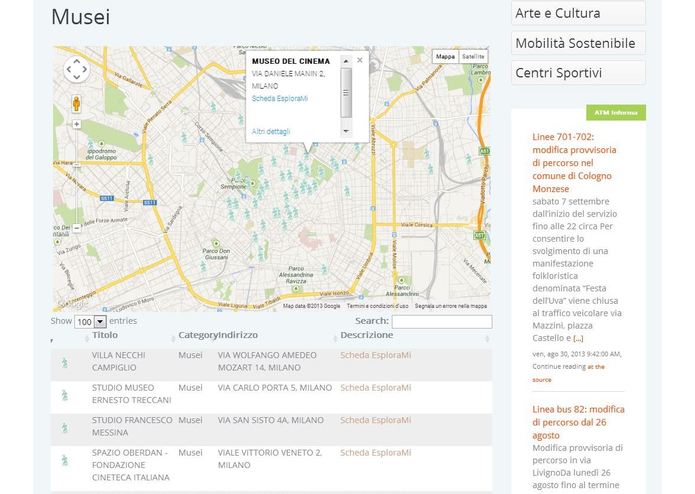Switch map to Satellite view
Viewport: 695px width, 494px height.
point(473,57)
